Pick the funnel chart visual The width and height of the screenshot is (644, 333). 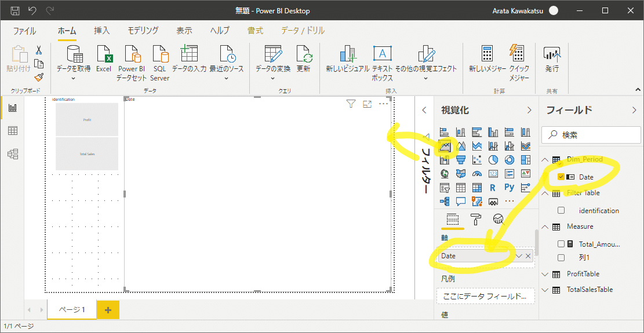point(460,159)
